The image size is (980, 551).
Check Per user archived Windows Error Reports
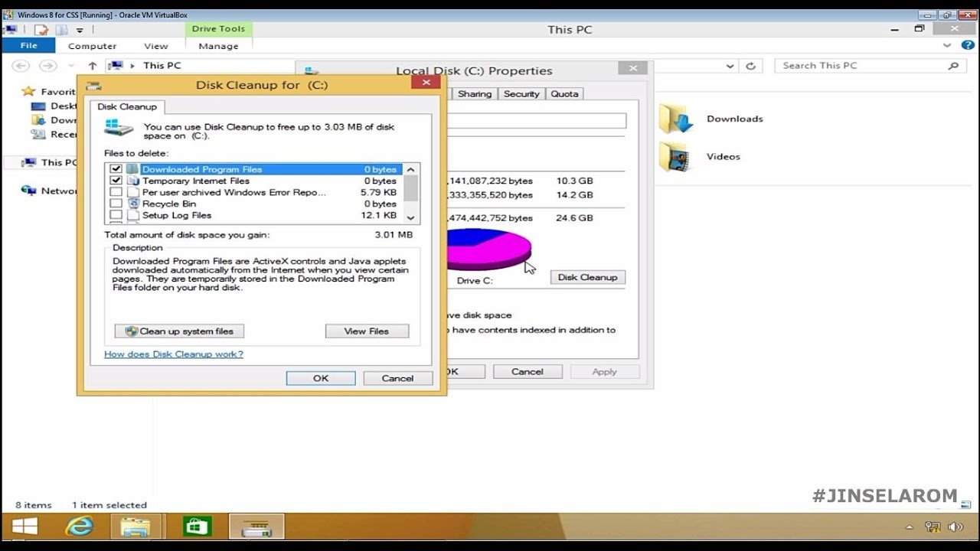click(116, 192)
